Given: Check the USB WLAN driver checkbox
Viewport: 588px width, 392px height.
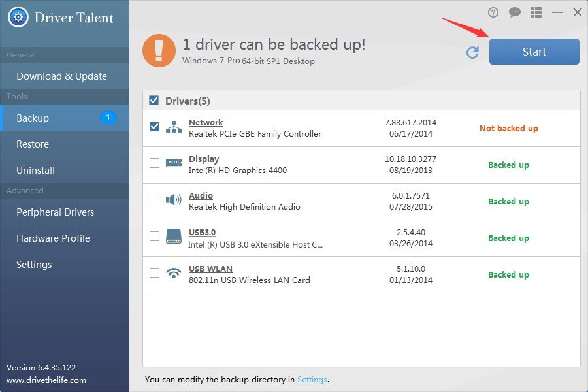Looking at the screenshot, I should (154, 272).
